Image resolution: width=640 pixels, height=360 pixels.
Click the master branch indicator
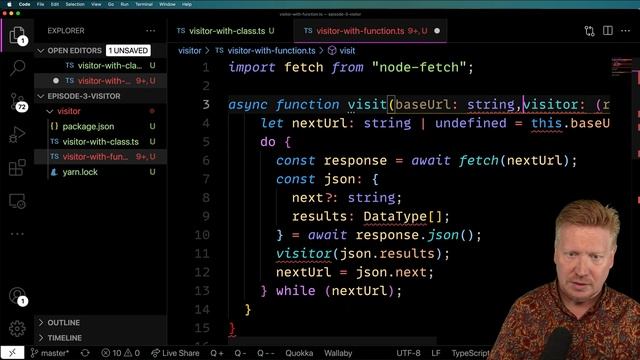[50, 353]
